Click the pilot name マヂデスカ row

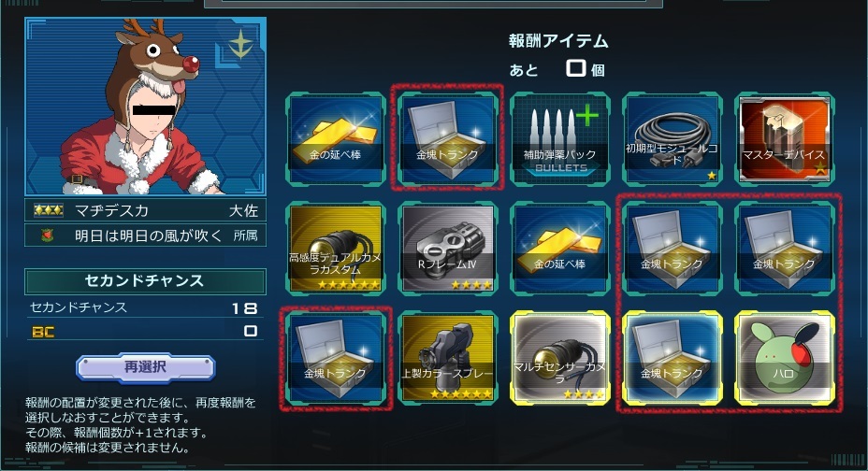pyautogui.click(x=145, y=210)
